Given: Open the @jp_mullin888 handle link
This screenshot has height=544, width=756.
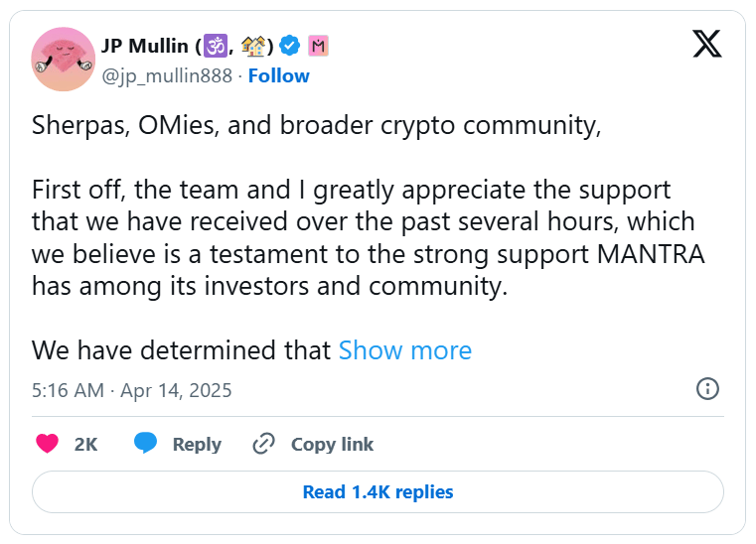Looking at the screenshot, I should [x=167, y=75].
